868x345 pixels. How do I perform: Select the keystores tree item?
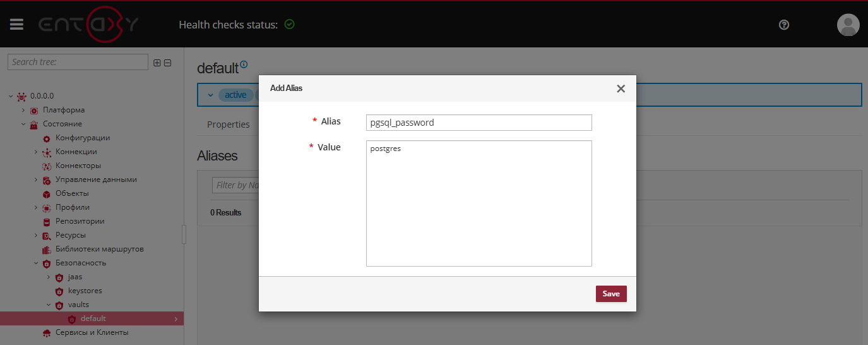tap(85, 291)
